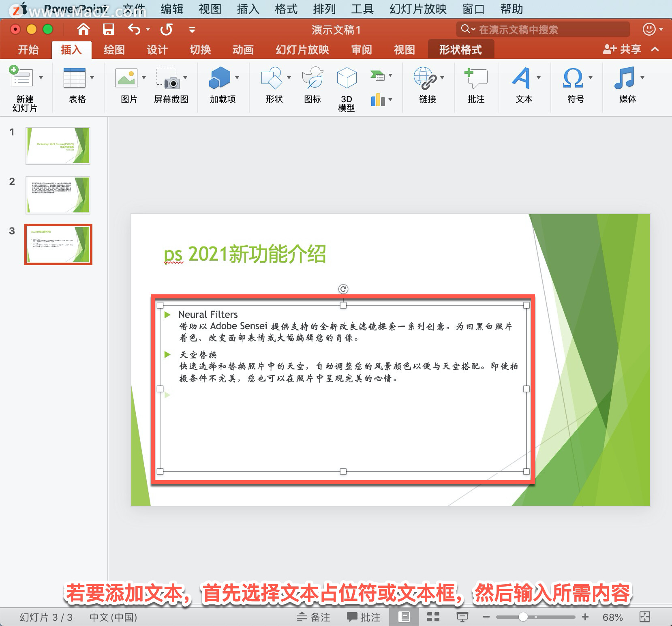The width and height of the screenshot is (672, 626).
Task: Start slide show from status bar
Action: [462, 617]
